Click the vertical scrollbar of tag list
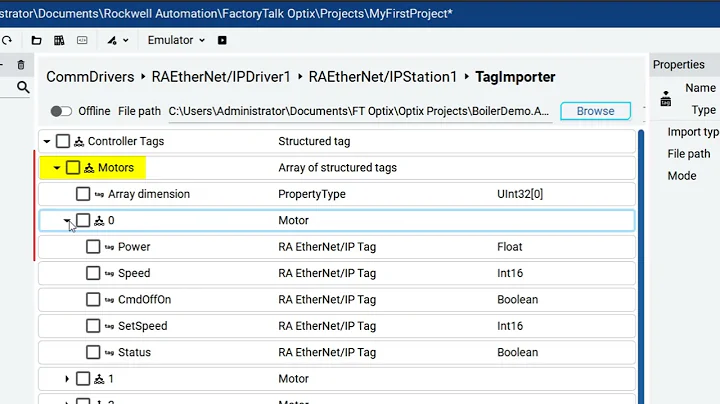 [x=641, y=266]
